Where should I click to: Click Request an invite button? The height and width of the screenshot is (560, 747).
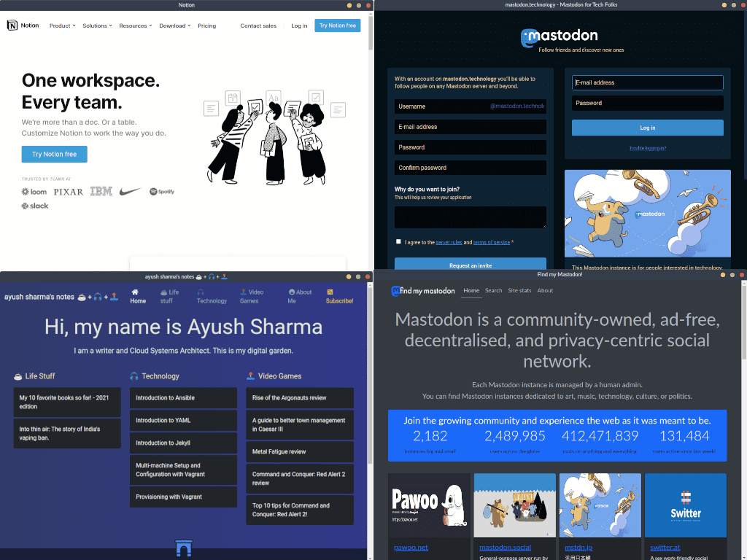click(471, 265)
